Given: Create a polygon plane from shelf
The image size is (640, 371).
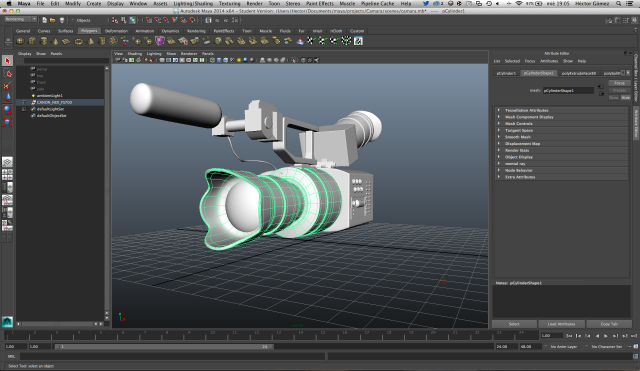Looking at the screenshot, I should 67,41.
